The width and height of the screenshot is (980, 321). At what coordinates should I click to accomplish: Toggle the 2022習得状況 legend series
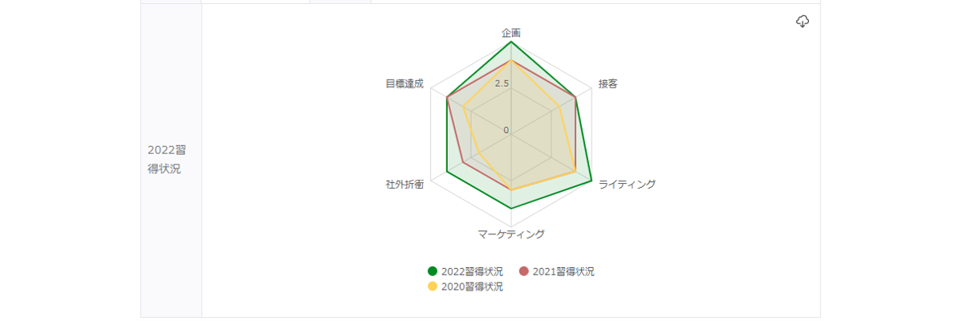[x=466, y=271]
